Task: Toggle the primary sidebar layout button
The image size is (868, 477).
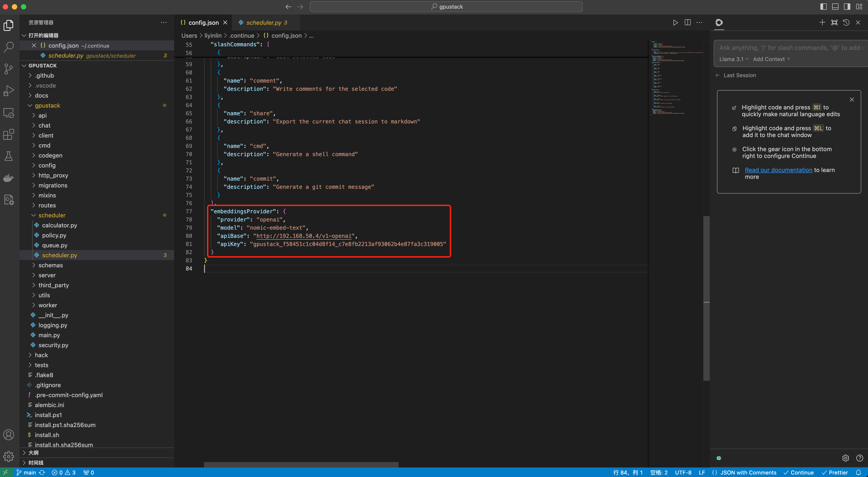Action: coord(824,7)
